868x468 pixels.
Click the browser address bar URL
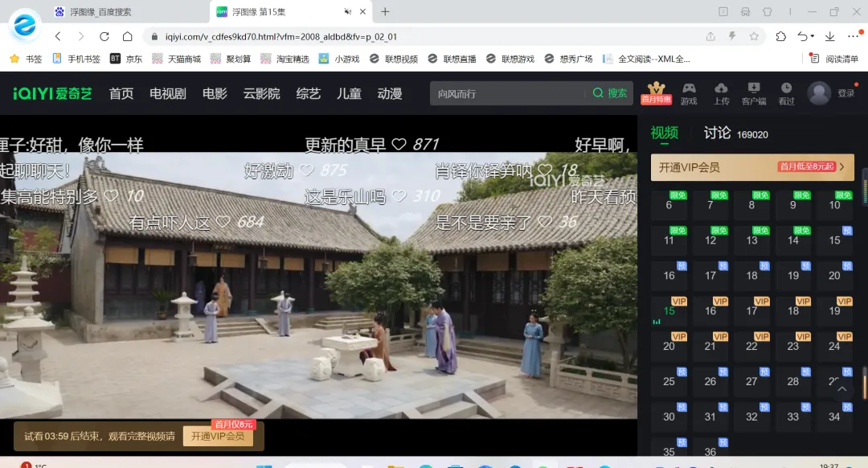281,36
